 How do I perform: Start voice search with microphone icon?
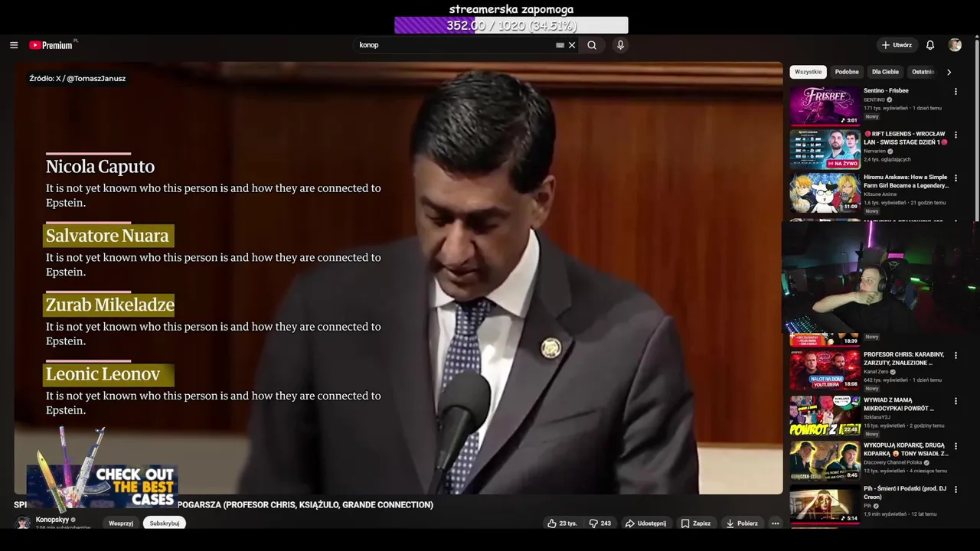coord(620,45)
